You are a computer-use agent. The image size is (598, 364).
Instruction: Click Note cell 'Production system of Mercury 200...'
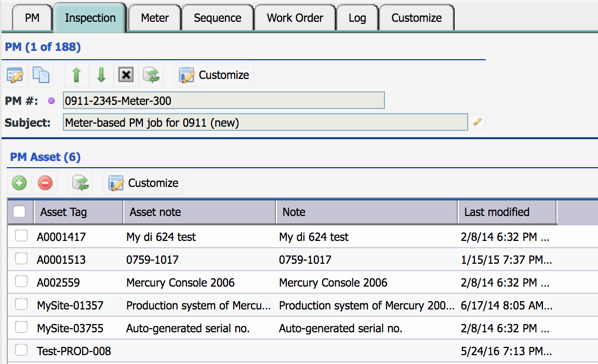(366, 306)
